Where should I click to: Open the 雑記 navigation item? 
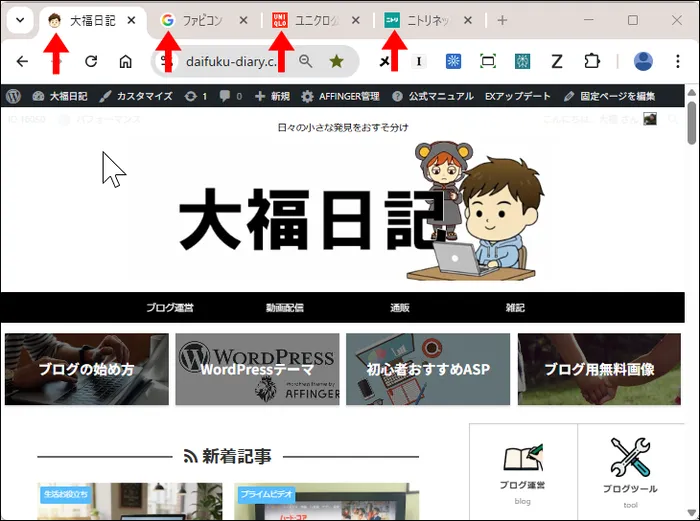[x=515, y=308]
